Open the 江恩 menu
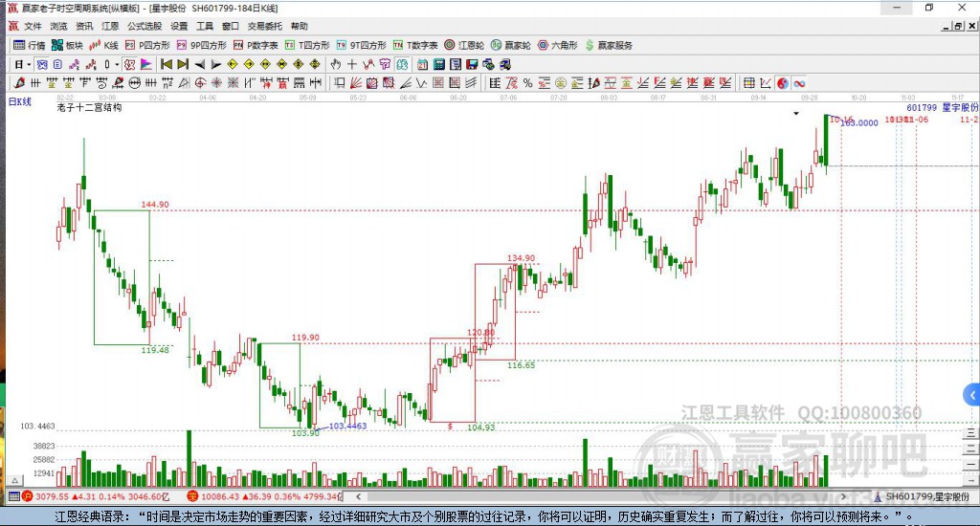Screen dimensions: 980x526 pyautogui.click(x=110, y=26)
